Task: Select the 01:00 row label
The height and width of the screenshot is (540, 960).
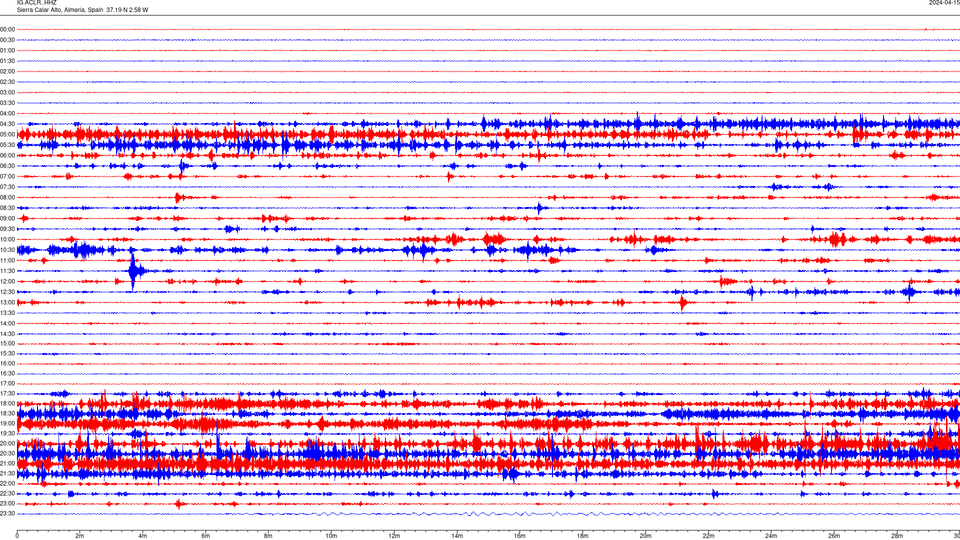Action: pos(7,50)
